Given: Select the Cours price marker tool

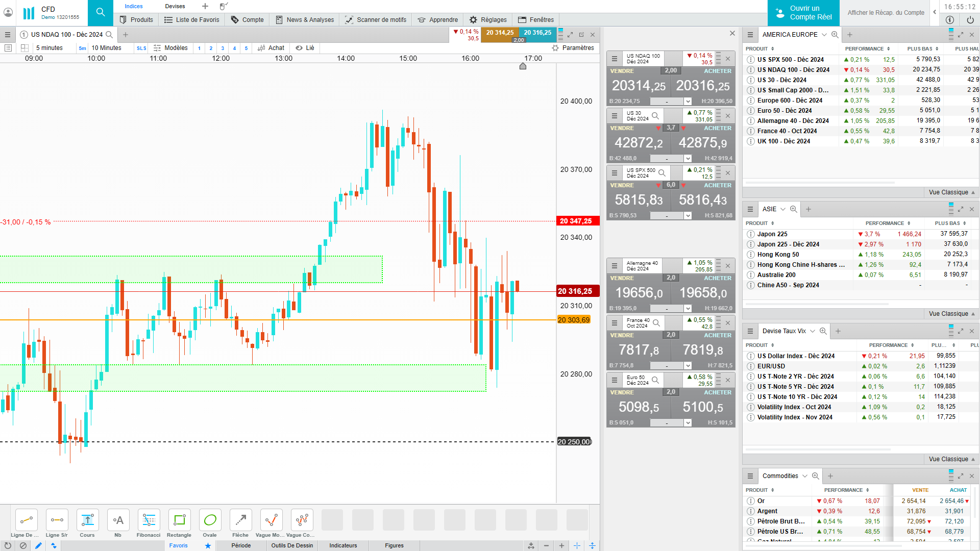Looking at the screenshot, I should [87, 520].
